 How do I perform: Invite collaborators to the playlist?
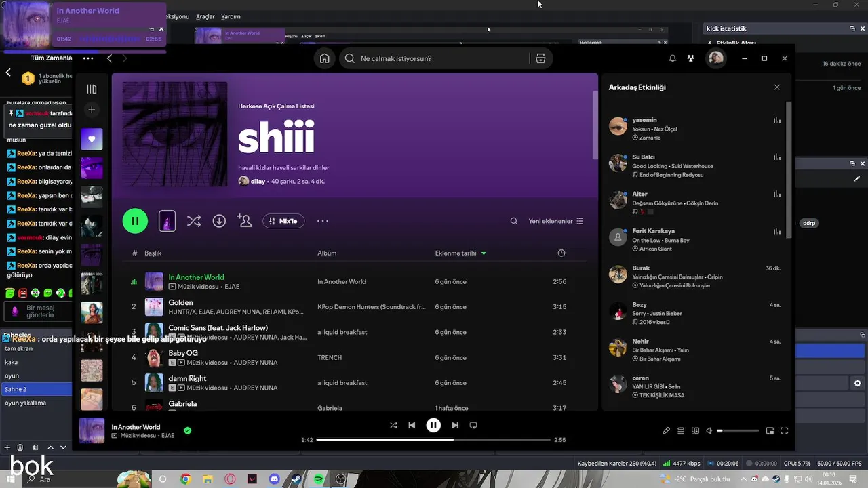coord(244,221)
